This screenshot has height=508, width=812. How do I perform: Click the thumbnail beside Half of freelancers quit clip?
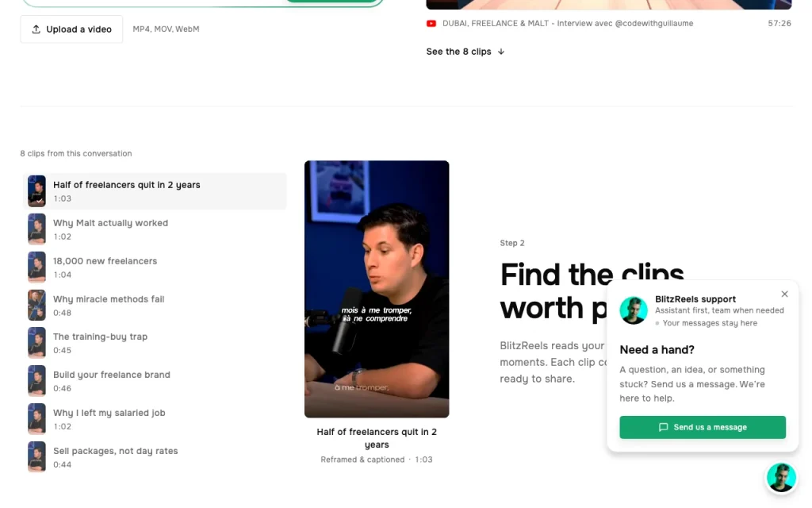pos(36,190)
